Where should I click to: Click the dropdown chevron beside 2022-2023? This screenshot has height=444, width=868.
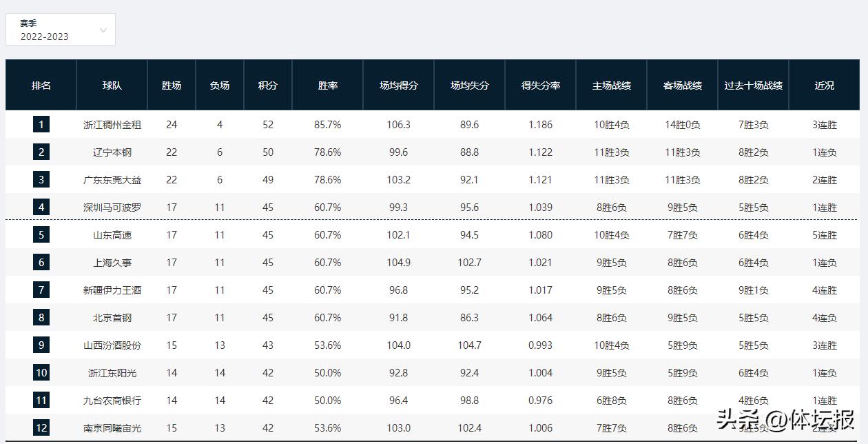(103, 30)
